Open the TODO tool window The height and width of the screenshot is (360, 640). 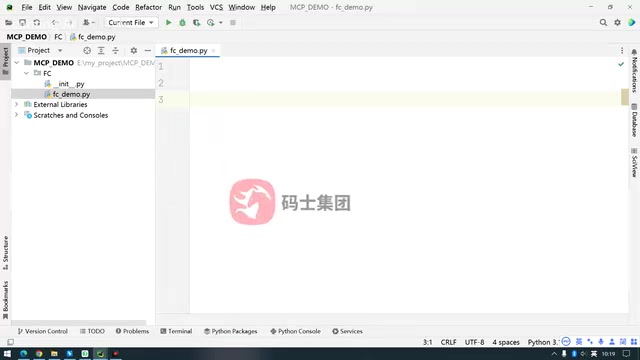pyautogui.click(x=92, y=331)
